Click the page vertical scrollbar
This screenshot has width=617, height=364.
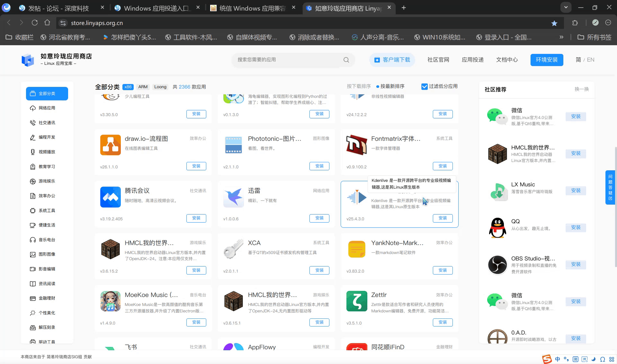tap(615, 207)
